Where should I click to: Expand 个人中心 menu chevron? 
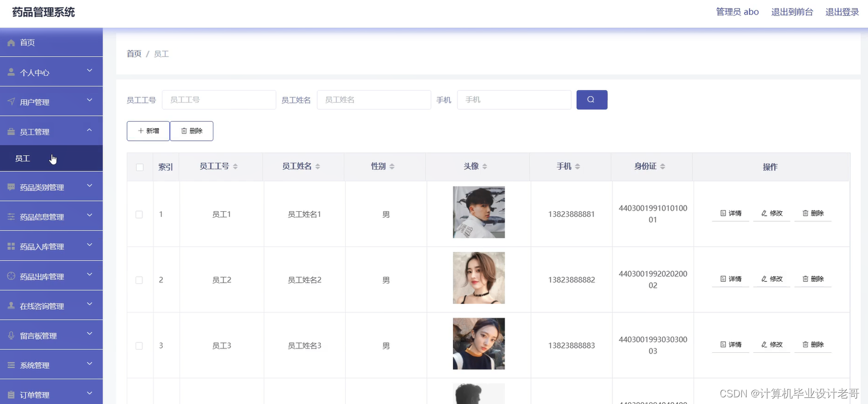click(89, 71)
